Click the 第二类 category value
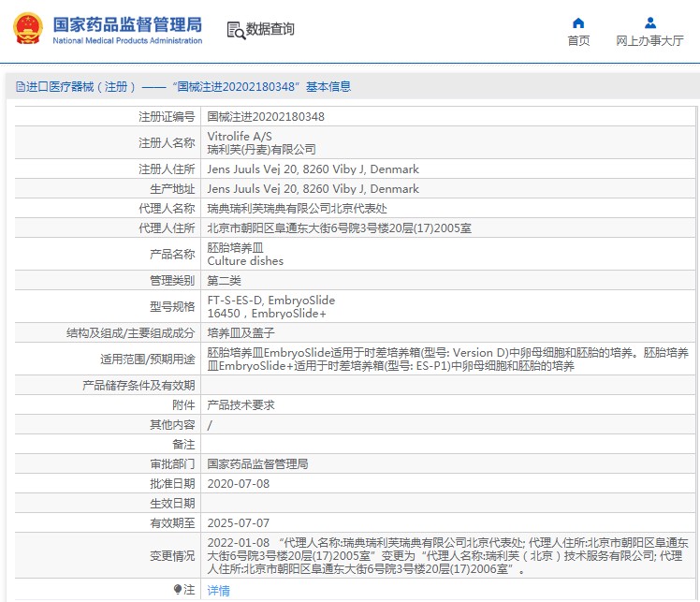Viewport: 700px width, 602px height. [x=224, y=281]
